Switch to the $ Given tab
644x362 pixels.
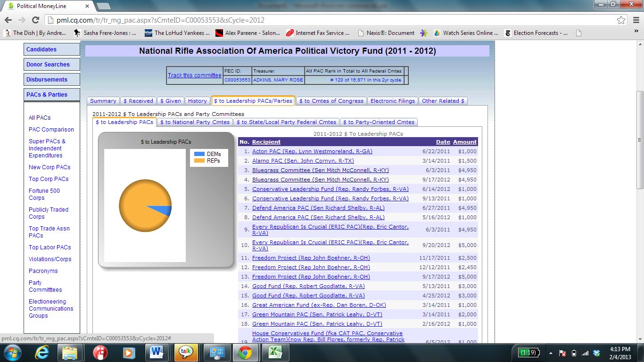(x=170, y=101)
